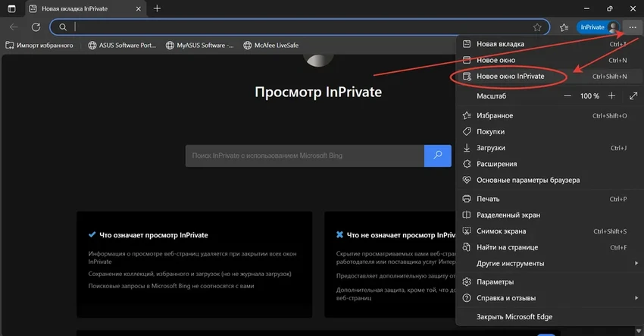The width and height of the screenshot is (644, 336).
Task: Select Новое окно InPrivate menu item
Action: (510, 76)
